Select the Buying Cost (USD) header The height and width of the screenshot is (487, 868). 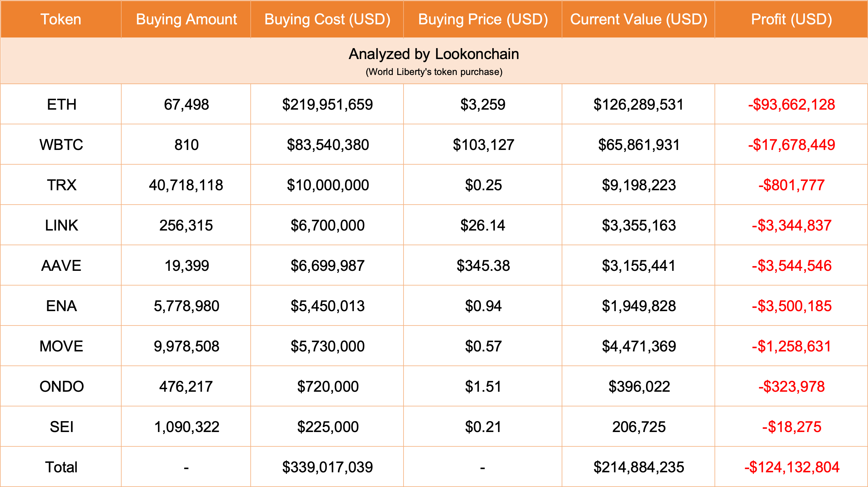pyautogui.click(x=327, y=19)
